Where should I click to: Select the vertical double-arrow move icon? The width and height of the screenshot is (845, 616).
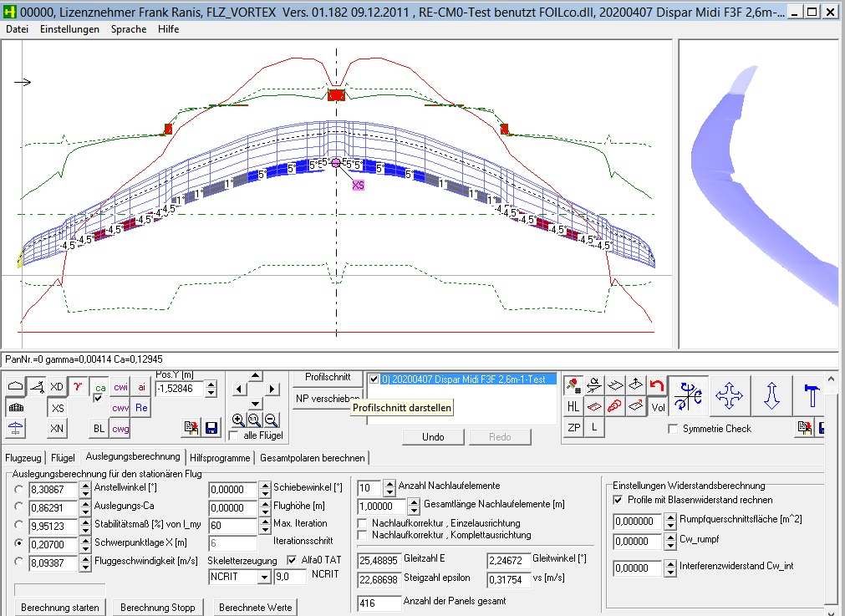pyautogui.click(x=771, y=395)
